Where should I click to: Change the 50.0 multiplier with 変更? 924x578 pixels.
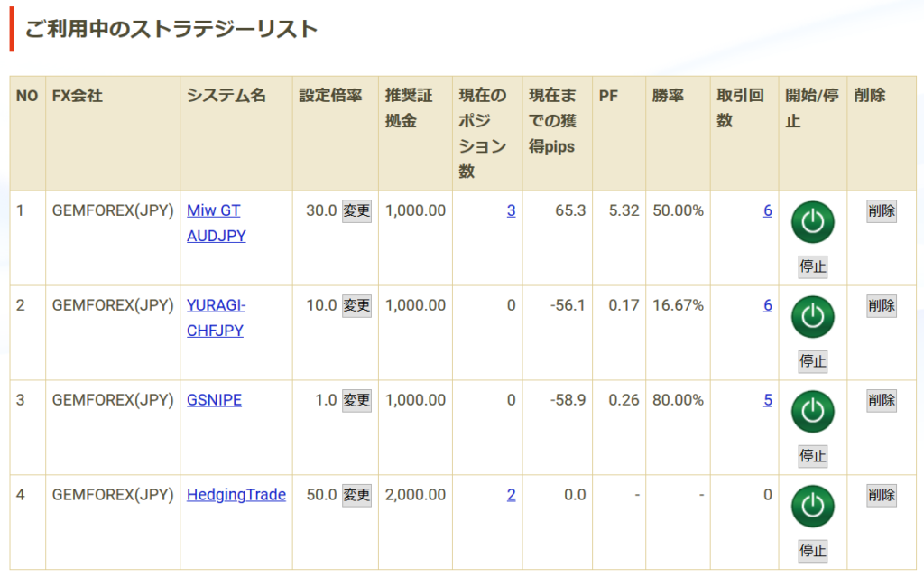click(356, 495)
